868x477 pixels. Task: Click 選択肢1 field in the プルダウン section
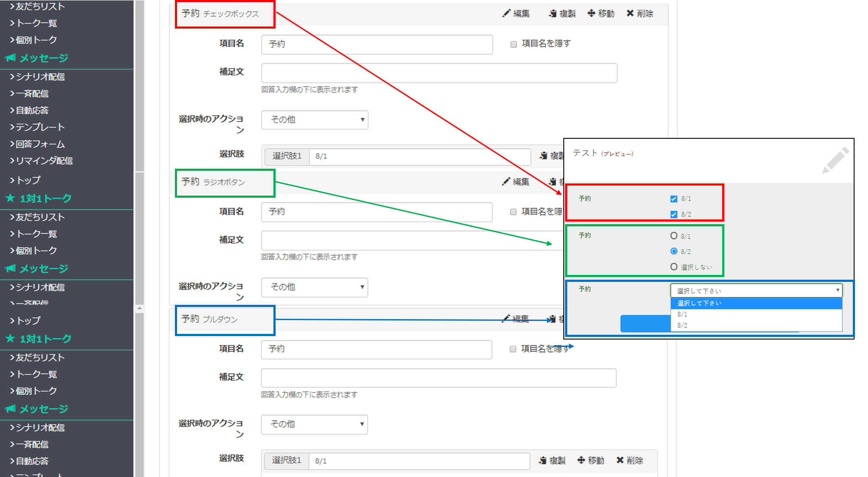point(419,461)
